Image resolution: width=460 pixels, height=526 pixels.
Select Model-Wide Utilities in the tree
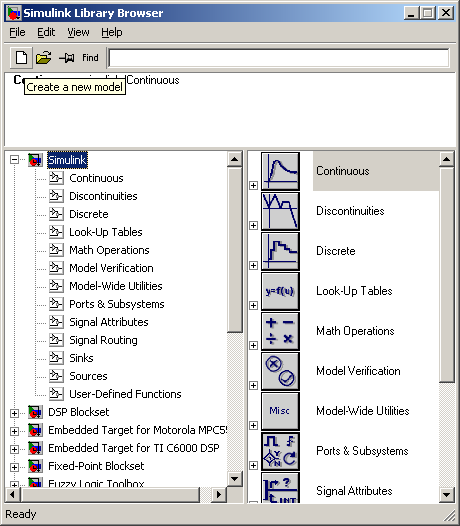(x=116, y=286)
